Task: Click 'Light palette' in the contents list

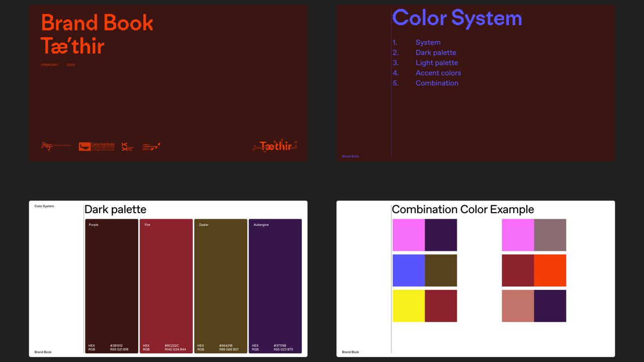Action: pos(437,63)
